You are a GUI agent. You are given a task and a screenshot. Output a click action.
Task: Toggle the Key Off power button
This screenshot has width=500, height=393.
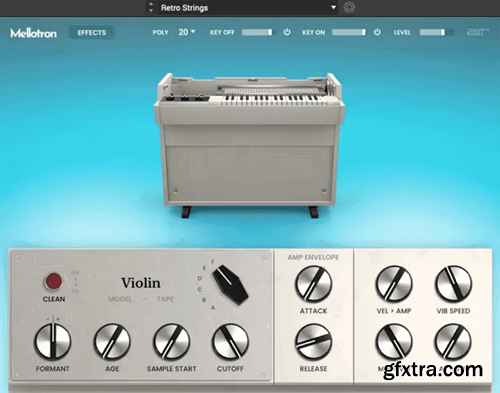[x=287, y=32]
